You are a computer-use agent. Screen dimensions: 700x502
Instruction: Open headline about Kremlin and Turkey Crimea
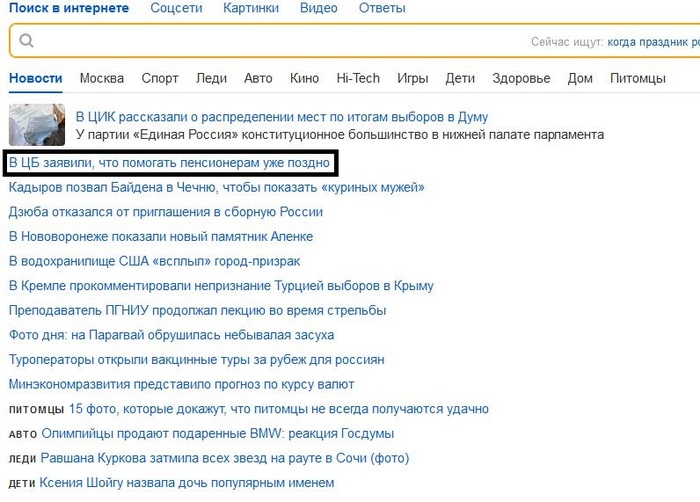[221, 286]
